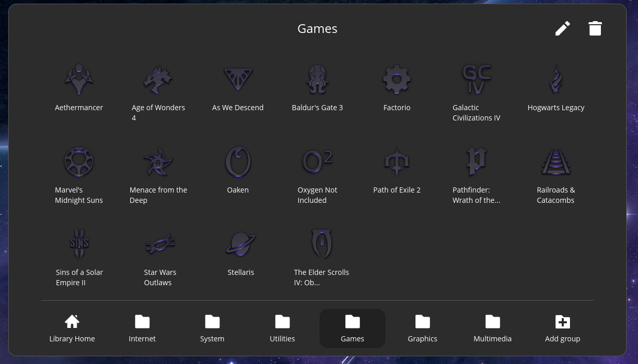Click the Factorio gear icon
Viewport: 638px width, 364px height.
(x=396, y=80)
